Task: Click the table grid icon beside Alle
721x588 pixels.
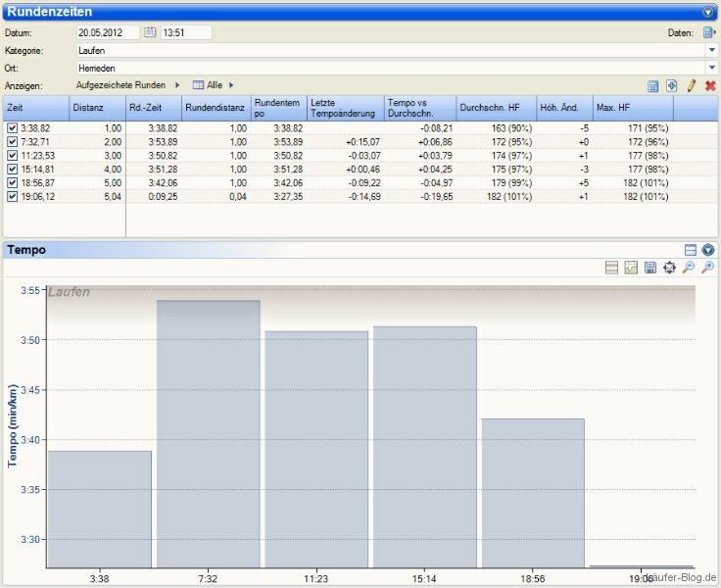Action: pos(198,85)
